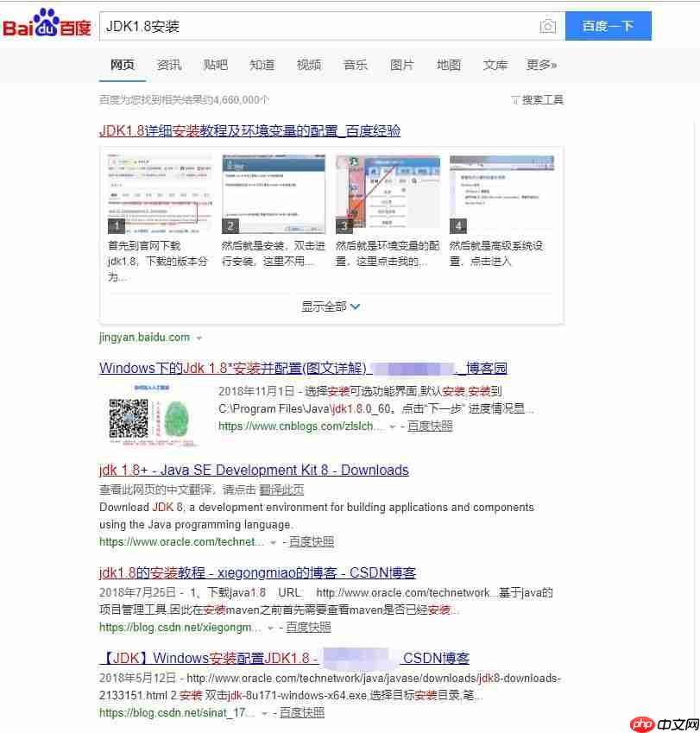Screen dimensions: 700x733
Task: Select the 图片 (Images) search category
Action: [x=402, y=65]
